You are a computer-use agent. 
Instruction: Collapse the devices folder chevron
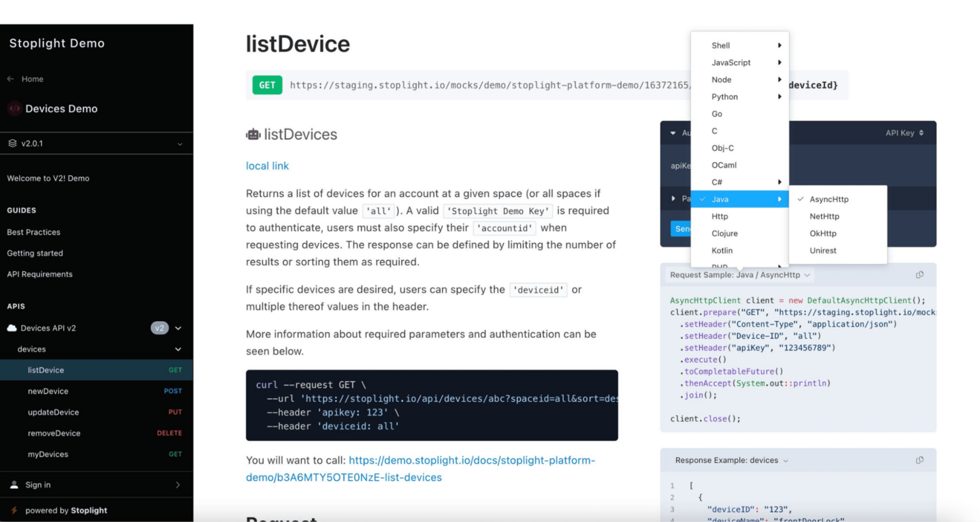[x=178, y=349]
